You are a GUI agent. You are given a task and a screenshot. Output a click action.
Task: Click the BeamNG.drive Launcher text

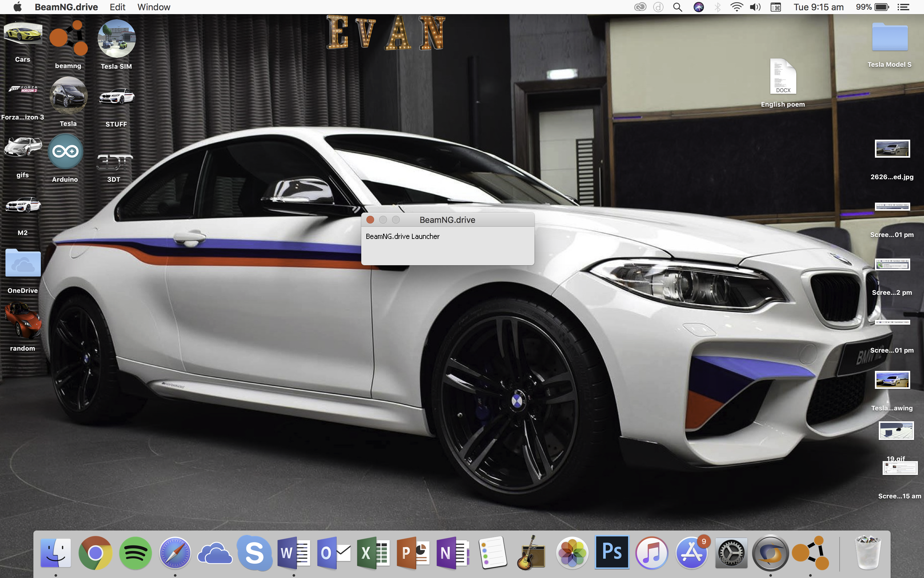tap(403, 236)
